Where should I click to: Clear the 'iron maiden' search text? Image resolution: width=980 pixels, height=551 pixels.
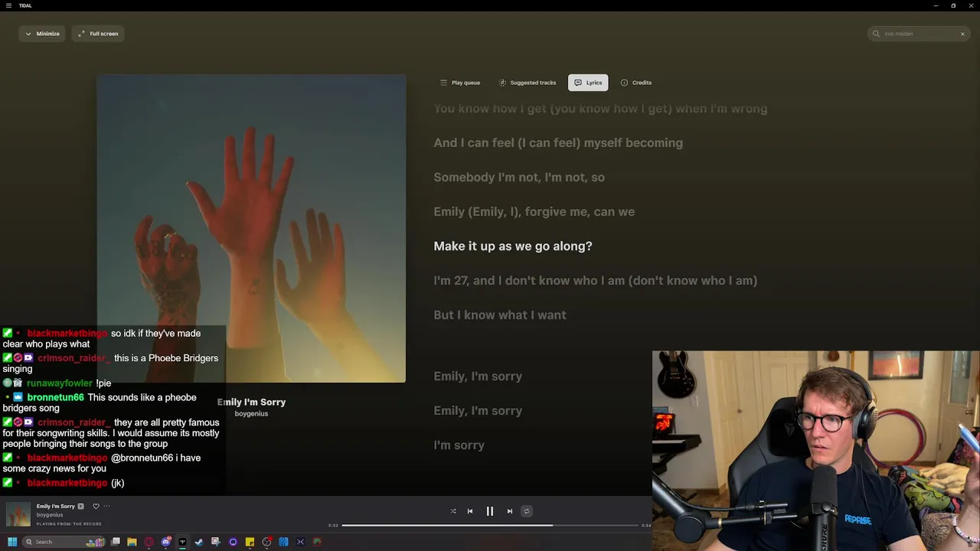(962, 34)
